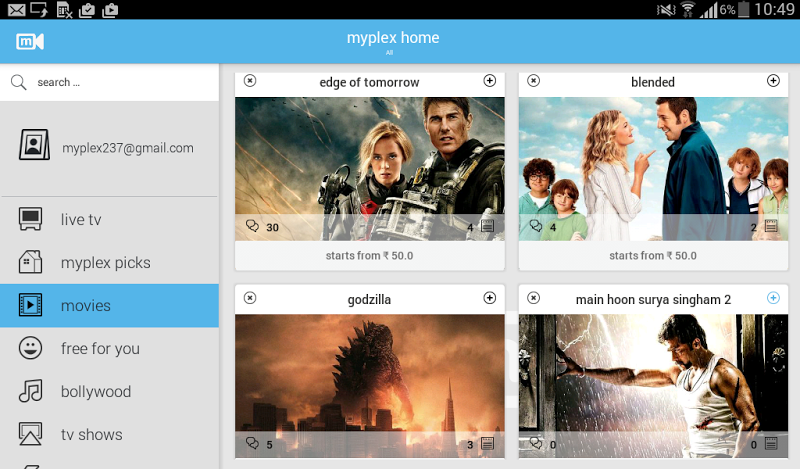Open the email notification icon in status bar
This screenshot has height=469, width=800.
(16, 10)
